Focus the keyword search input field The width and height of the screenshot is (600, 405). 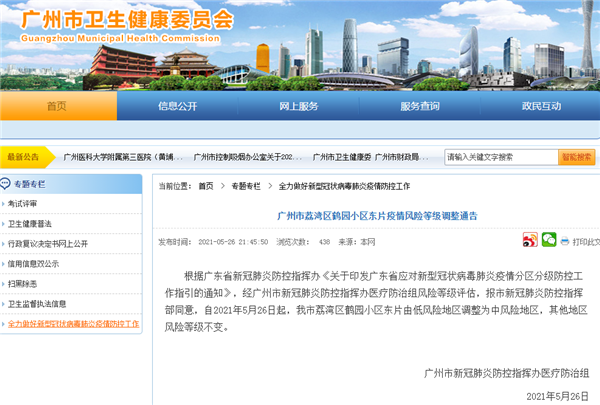499,157
